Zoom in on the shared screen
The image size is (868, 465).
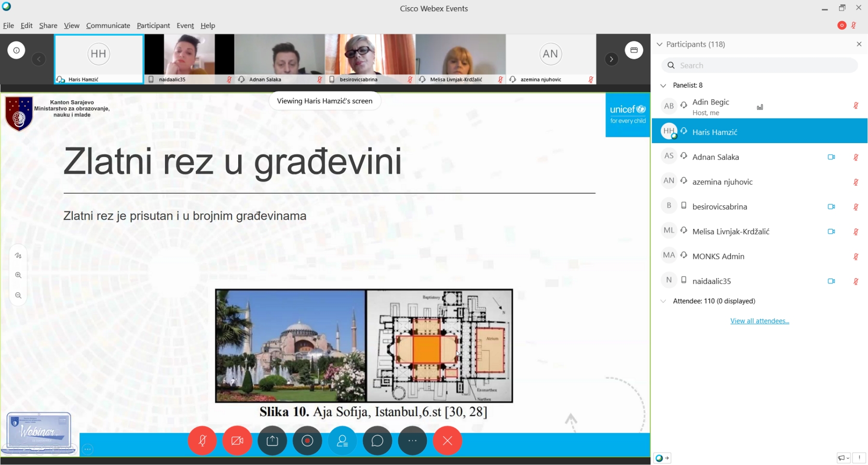(x=18, y=275)
